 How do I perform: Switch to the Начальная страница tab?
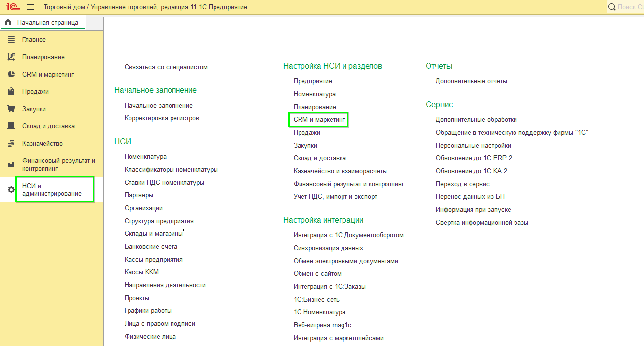[43, 22]
